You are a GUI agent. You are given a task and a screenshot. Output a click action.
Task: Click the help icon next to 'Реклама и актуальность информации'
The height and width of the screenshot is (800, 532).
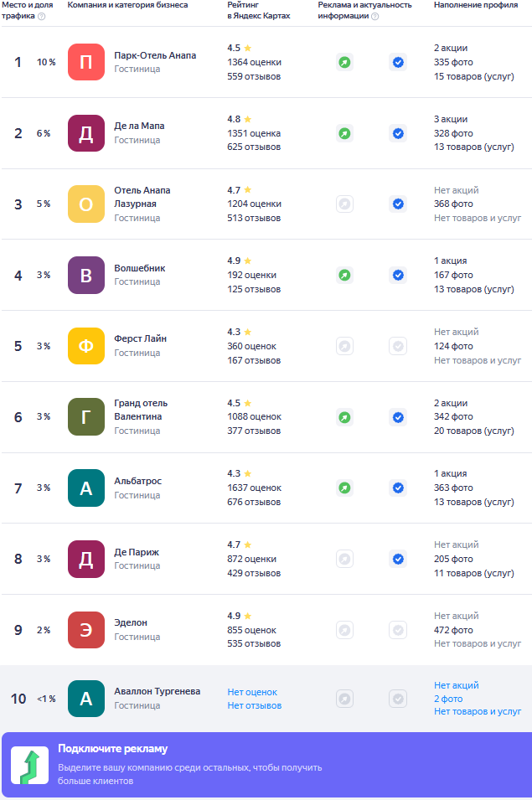(374, 16)
